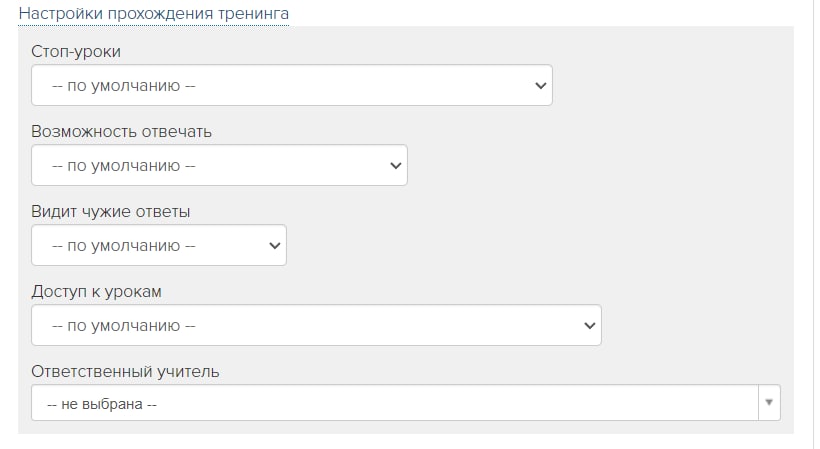Click the Возможность отвечать label text
Screen dimensions: 820x449
121,132
